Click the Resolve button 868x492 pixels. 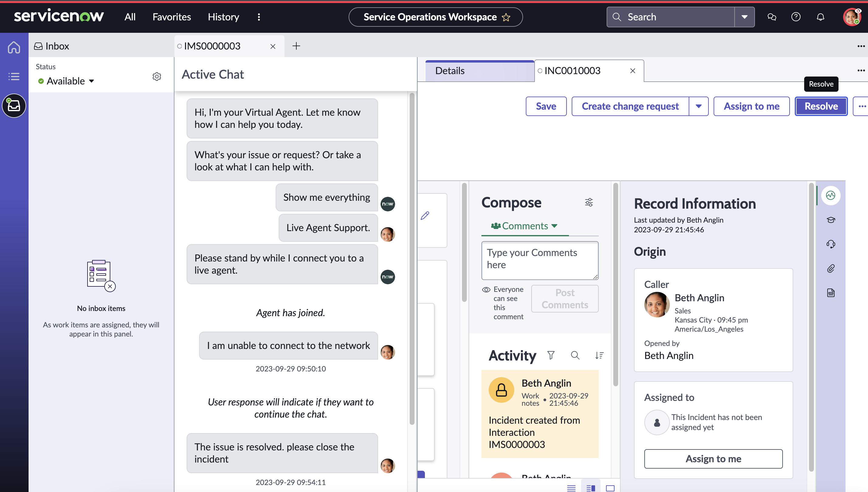[x=821, y=106]
